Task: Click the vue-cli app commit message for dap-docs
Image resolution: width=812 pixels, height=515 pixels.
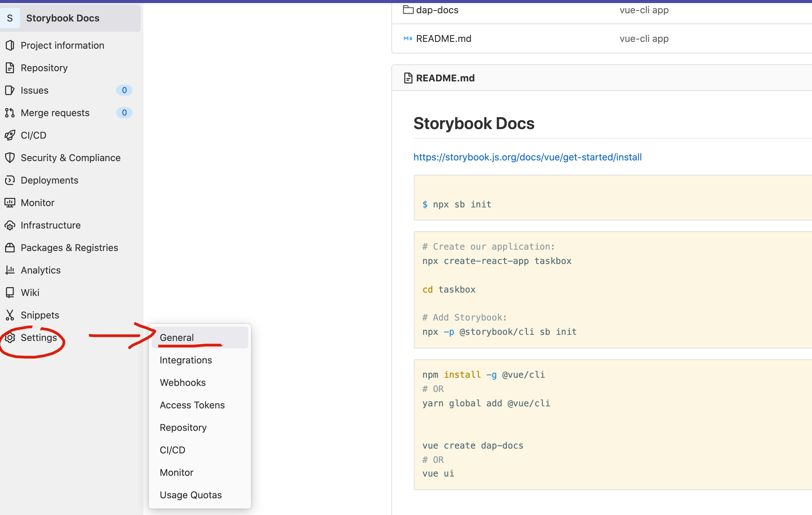Action: tap(644, 10)
